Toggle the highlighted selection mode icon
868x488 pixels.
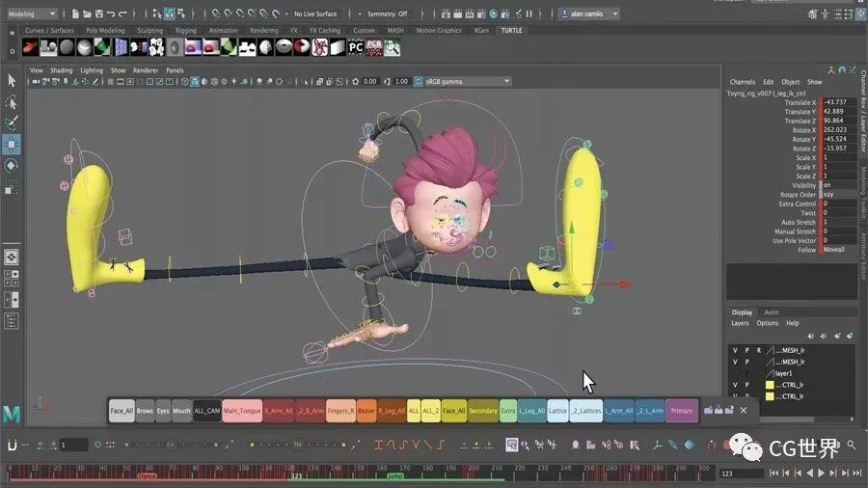click(x=169, y=14)
